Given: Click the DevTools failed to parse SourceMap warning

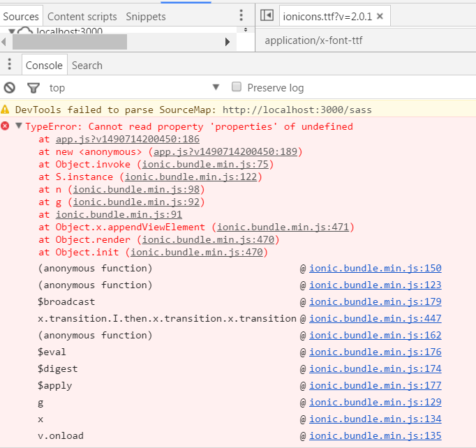Looking at the screenshot, I should [x=193, y=110].
